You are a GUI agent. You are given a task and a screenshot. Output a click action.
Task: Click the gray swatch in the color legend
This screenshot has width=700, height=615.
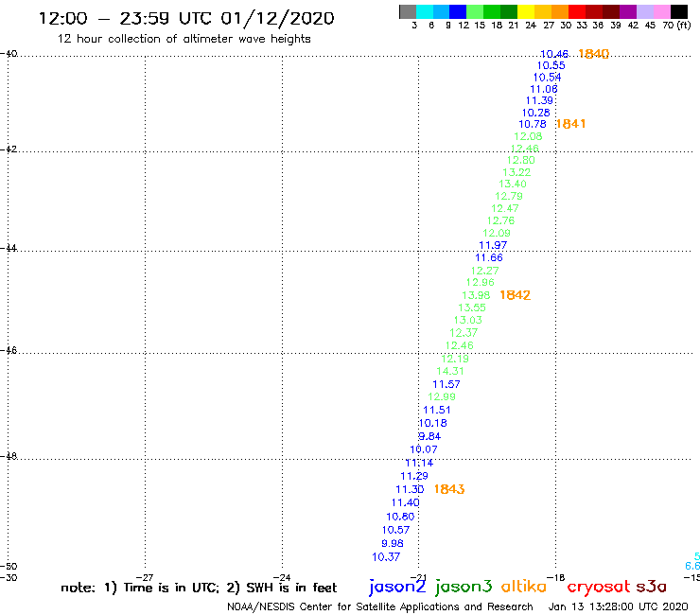click(408, 11)
